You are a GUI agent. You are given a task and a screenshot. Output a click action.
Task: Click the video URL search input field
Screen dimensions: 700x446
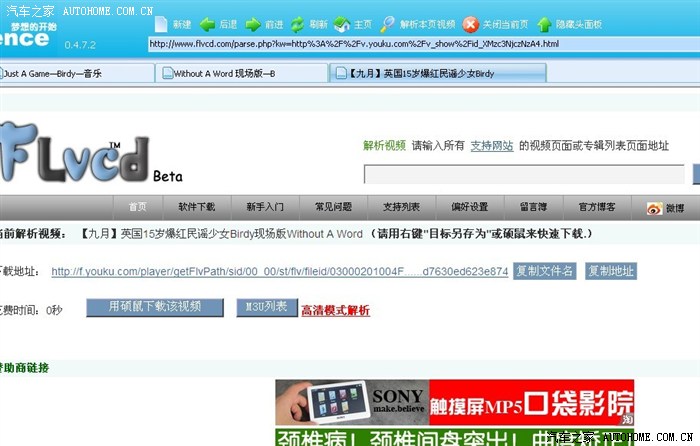tap(524, 175)
